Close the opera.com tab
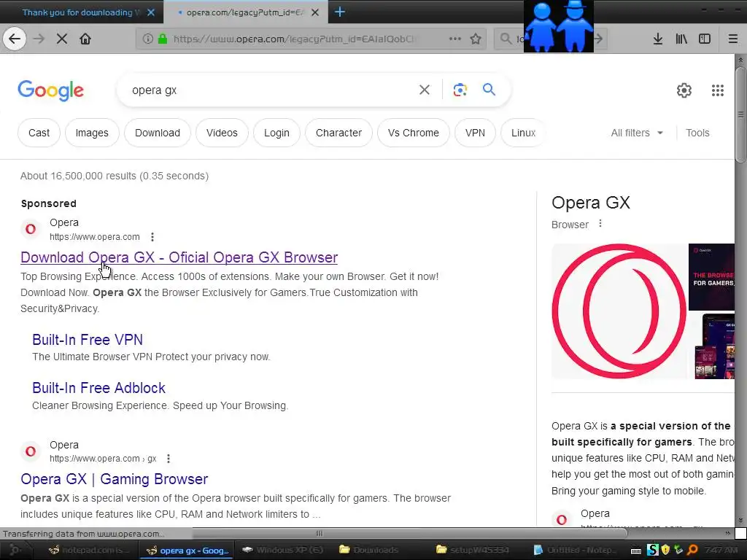The image size is (747, 560). point(315,12)
